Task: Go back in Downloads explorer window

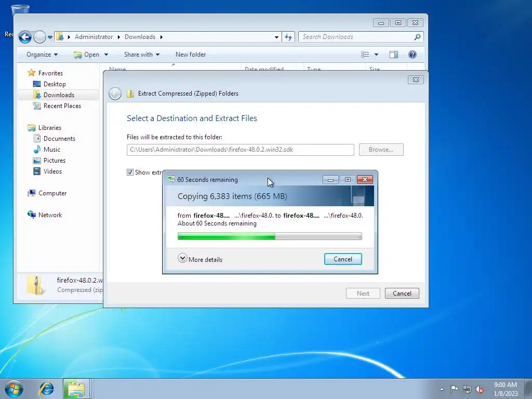Action: (x=25, y=37)
